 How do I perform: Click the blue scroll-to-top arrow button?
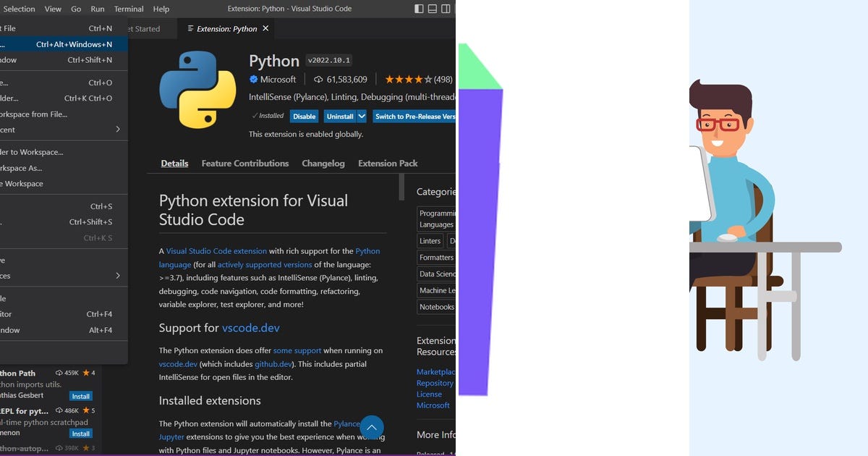tap(372, 427)
